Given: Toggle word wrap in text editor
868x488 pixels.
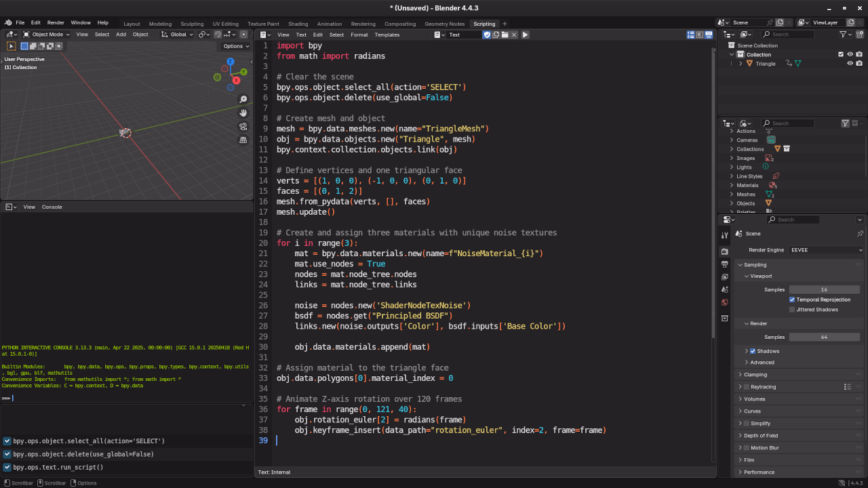Looking at the screenshot, I should coord(699,35).
